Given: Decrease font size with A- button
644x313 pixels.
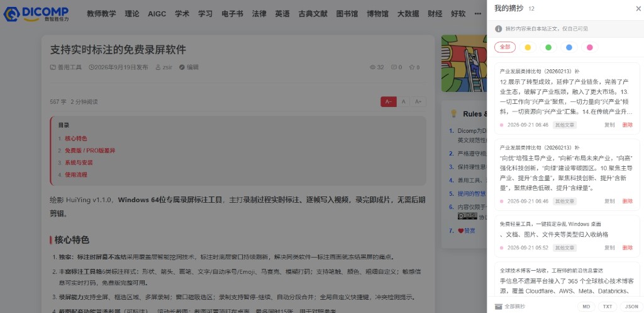Looking at the screenshot, I should click(389, 101).
